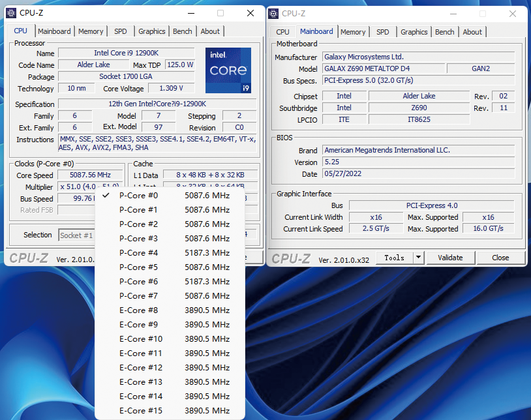Open the SPD tab in left window
The height and width of the screenshot is (420, 531).
(121, 31)
